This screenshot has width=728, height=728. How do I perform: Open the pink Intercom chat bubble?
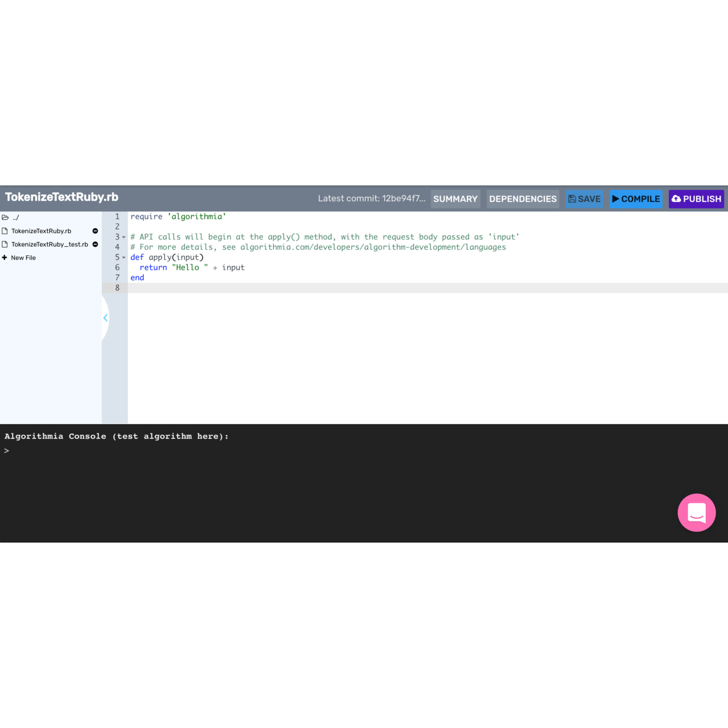697,512
